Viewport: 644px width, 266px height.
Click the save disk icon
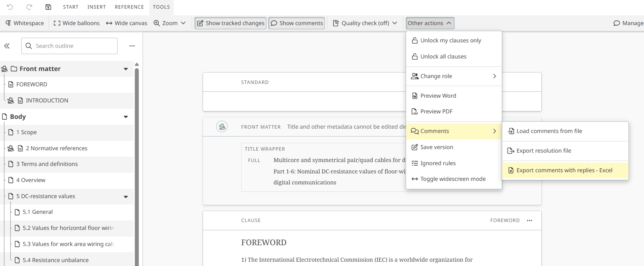pos(48,7)
